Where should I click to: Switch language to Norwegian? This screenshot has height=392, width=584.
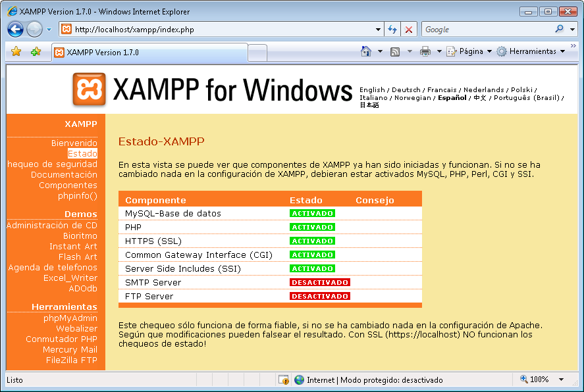pos(412,98)
